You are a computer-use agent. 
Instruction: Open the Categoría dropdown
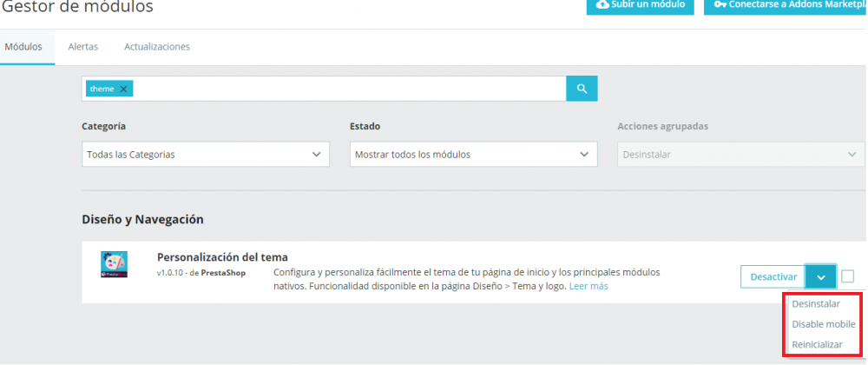pyautogui.click(x=206, y=155)
